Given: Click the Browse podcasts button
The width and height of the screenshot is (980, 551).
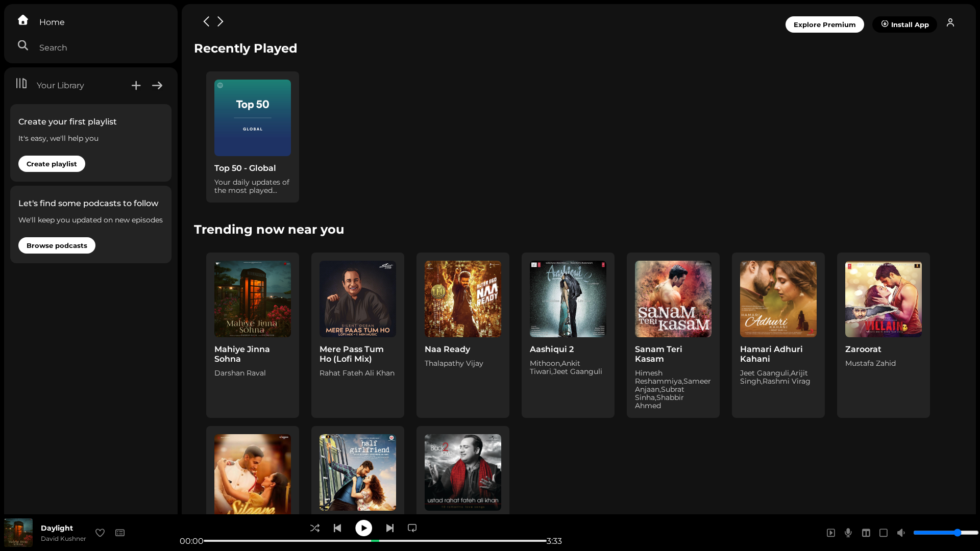Looking at the screenshot, I should 57,245.
